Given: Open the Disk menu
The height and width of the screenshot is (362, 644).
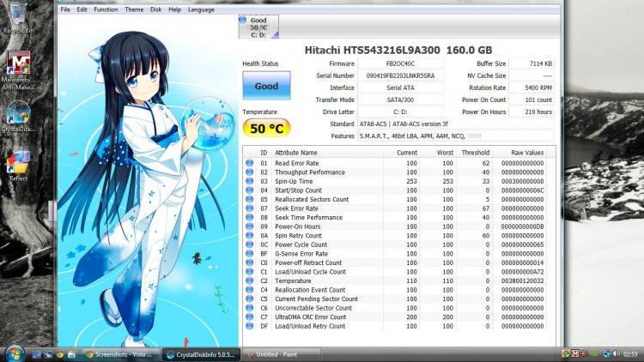Looking at the screenshot, I should [155, 9].
